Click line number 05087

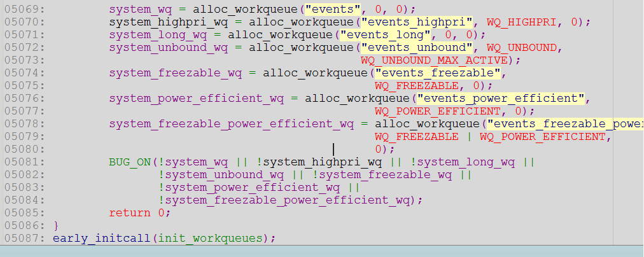(24, 238)
